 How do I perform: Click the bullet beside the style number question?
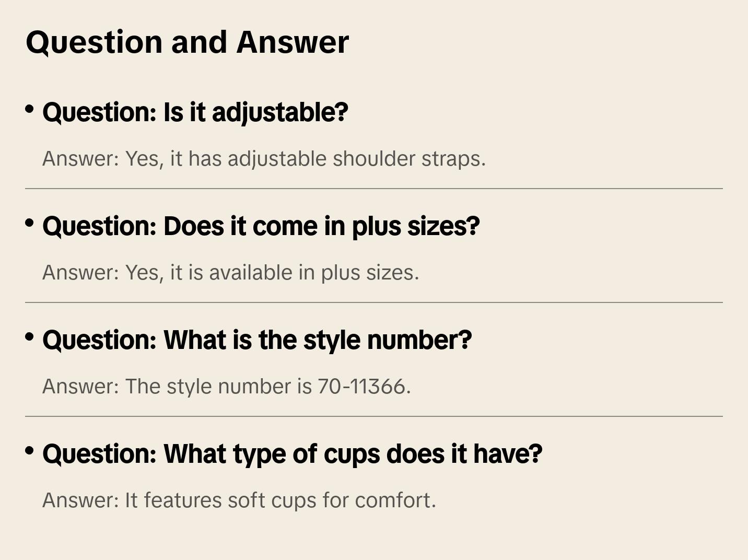30,337
